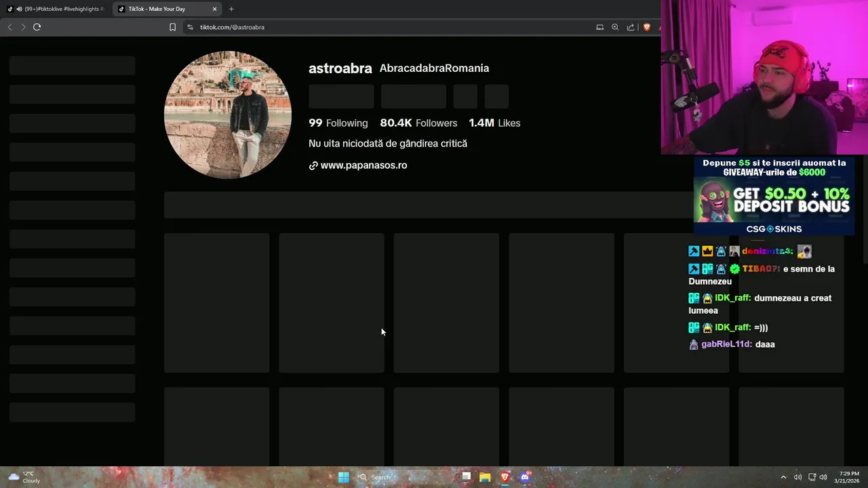
Task: Open the zoom magnifier icon in address bar
Action: coord(615,27)
